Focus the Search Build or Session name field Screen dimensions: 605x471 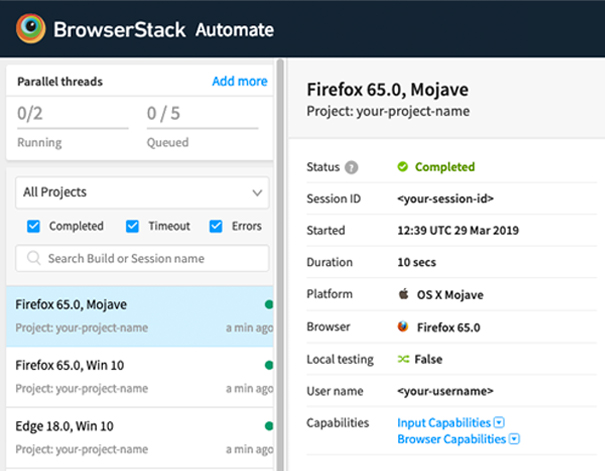coord(142,258)
